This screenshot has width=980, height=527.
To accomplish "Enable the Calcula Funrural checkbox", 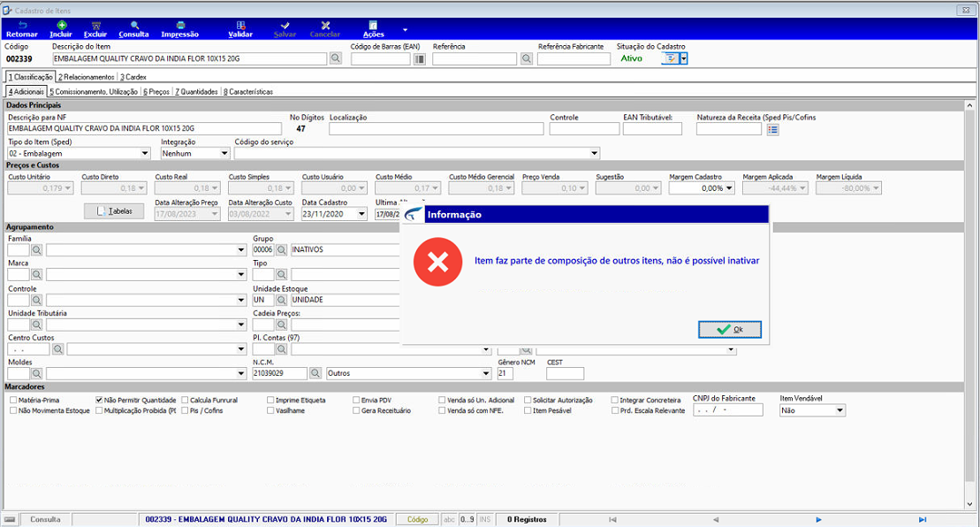I will click(185, 400).
